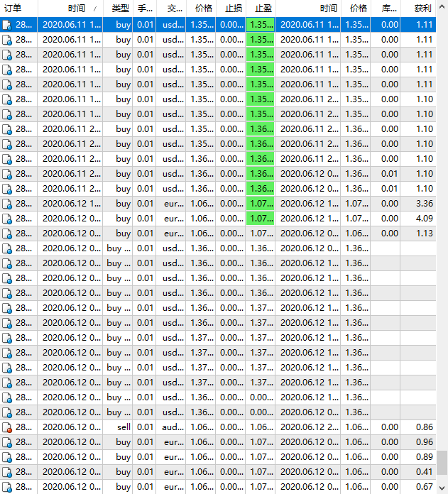This screenshot has height=494, width=448.
Task: Click the 库... swap column header
Action: [386, 9]
